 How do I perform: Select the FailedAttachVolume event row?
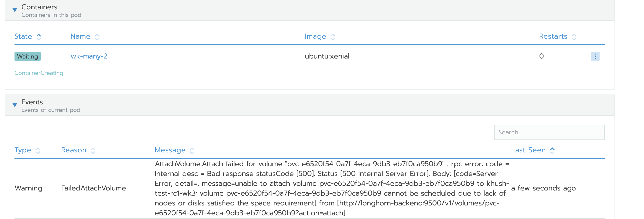300,188
